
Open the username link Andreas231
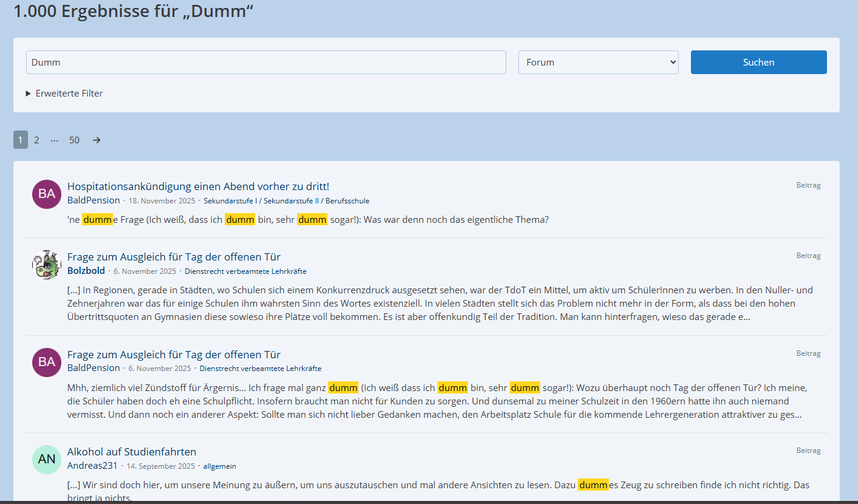(92, 466)
